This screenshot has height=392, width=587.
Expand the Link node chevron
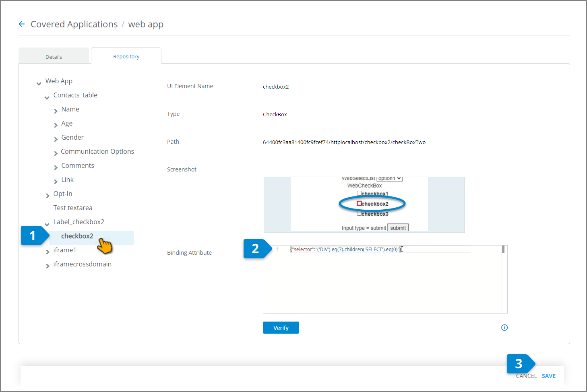pos(56,182)
